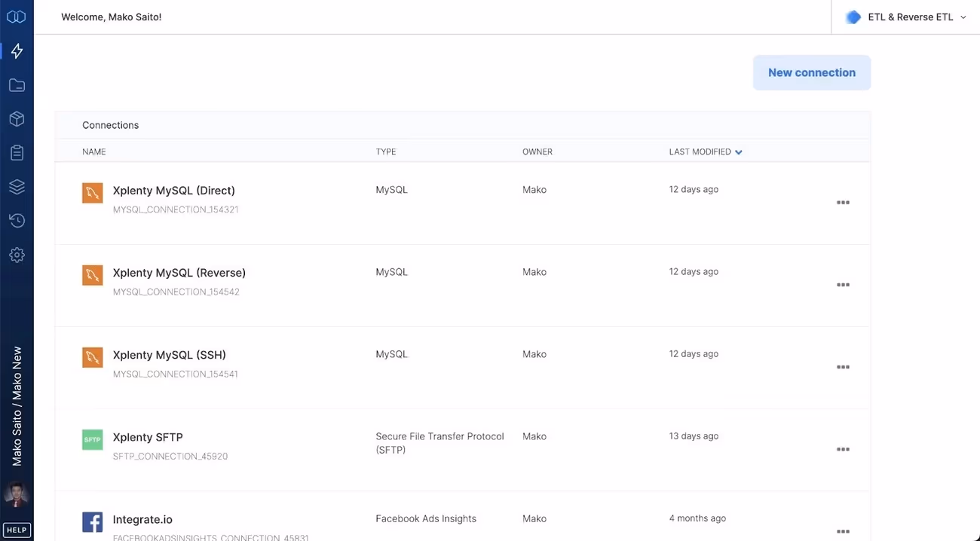Click 4 months ago in Integrate.io row

[697, 518]
